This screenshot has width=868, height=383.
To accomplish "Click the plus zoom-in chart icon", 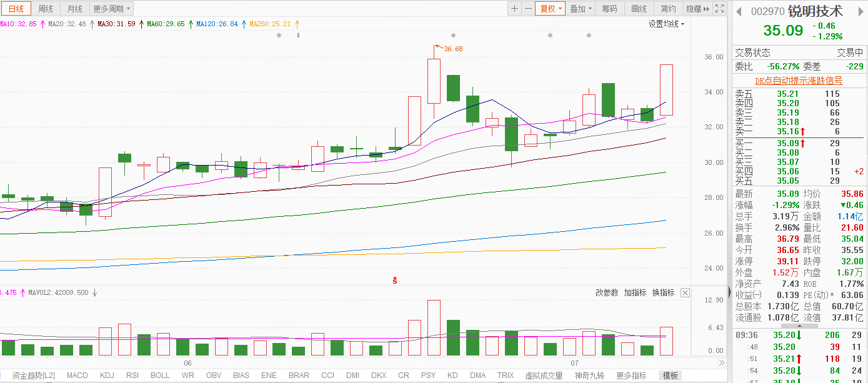I will [x=514, y=9].
